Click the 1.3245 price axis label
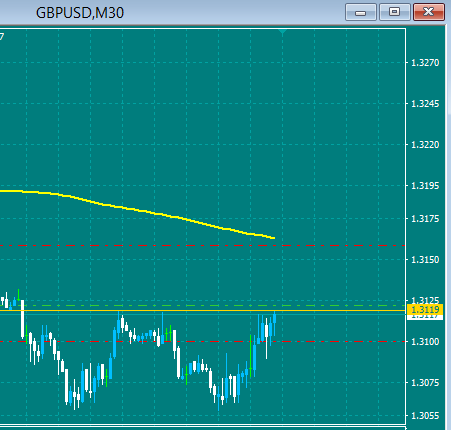 click(425, 104)
